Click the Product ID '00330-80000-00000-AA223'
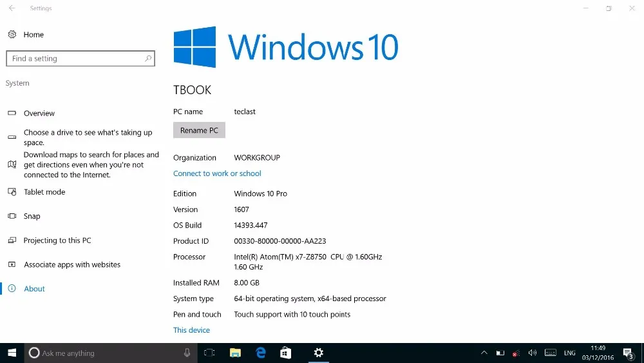 coord(280,241)
